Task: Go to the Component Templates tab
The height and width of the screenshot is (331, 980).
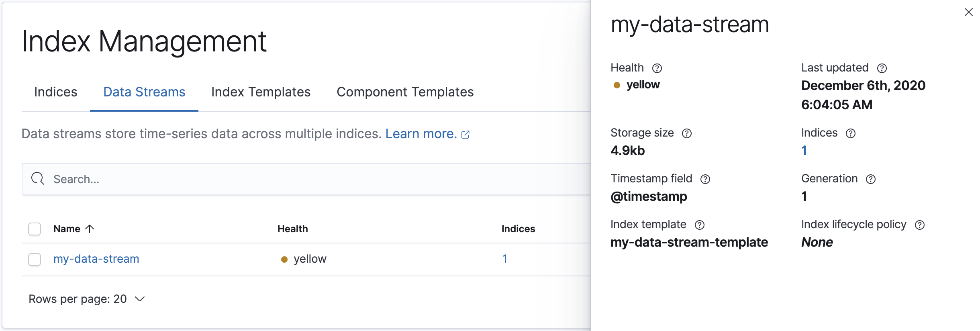Action: (x=405, y=92)
